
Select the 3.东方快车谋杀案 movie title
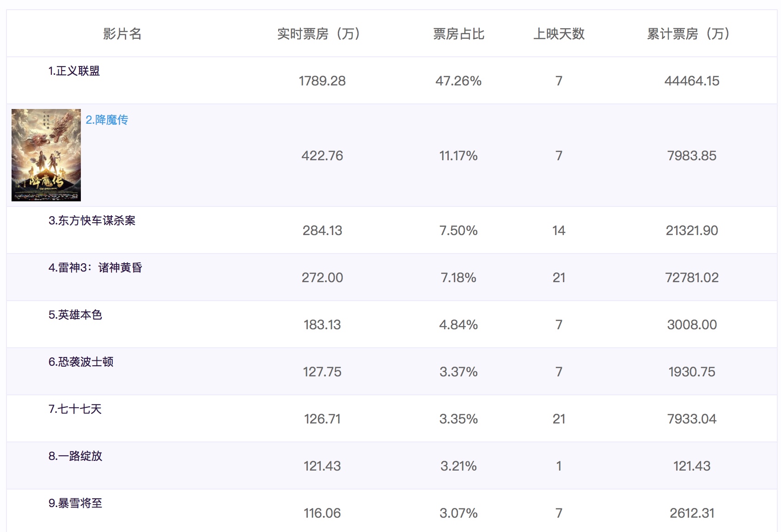pos(92,221)
